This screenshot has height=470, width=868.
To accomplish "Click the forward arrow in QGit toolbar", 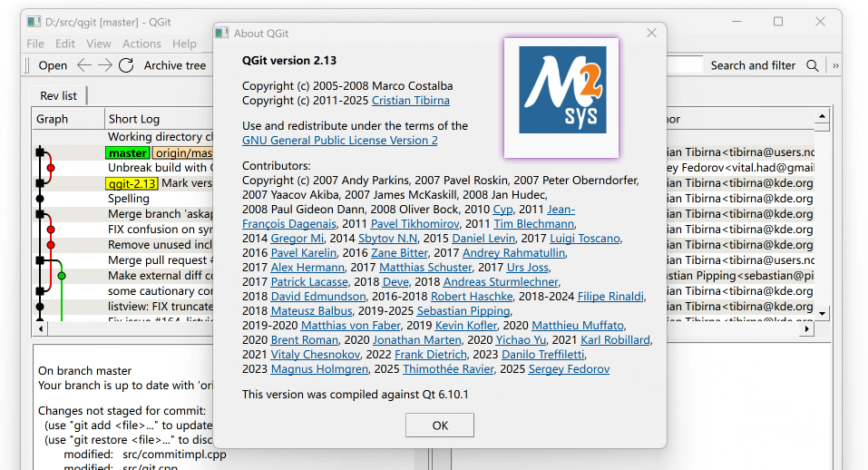I will tap(104, 65).
